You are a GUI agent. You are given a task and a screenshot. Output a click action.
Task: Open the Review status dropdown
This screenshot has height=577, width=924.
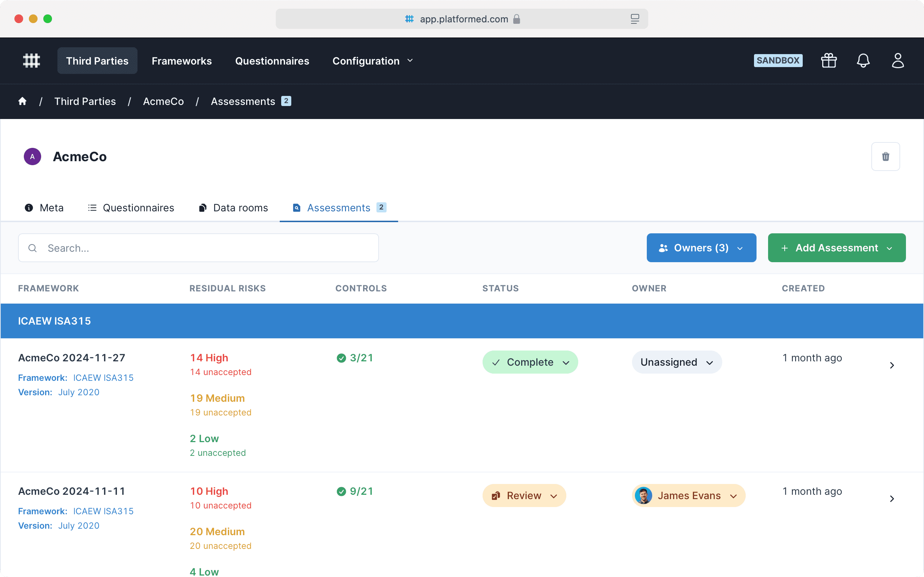pyautogui.click(x=524, y=496)
